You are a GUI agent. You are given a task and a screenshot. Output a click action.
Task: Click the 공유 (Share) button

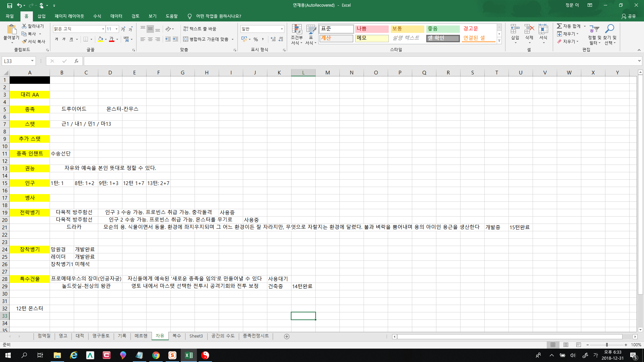coord(629,16)
